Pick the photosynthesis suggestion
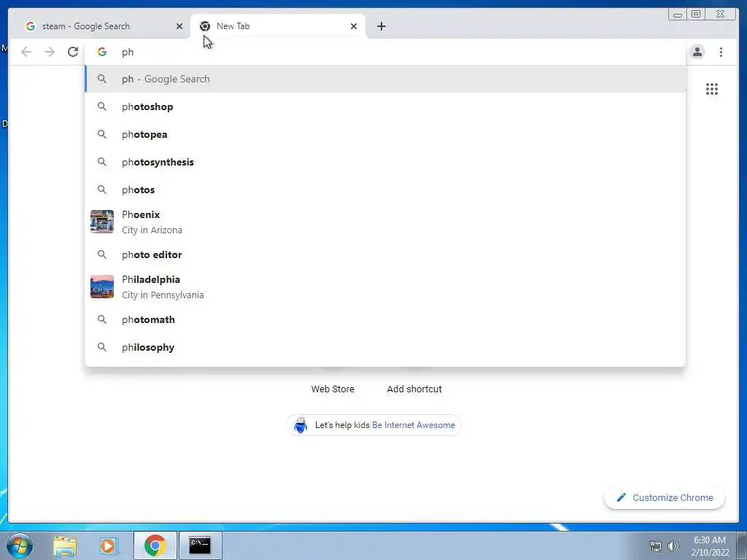This screenshot has height=560, width=747. tap(385, 162)
